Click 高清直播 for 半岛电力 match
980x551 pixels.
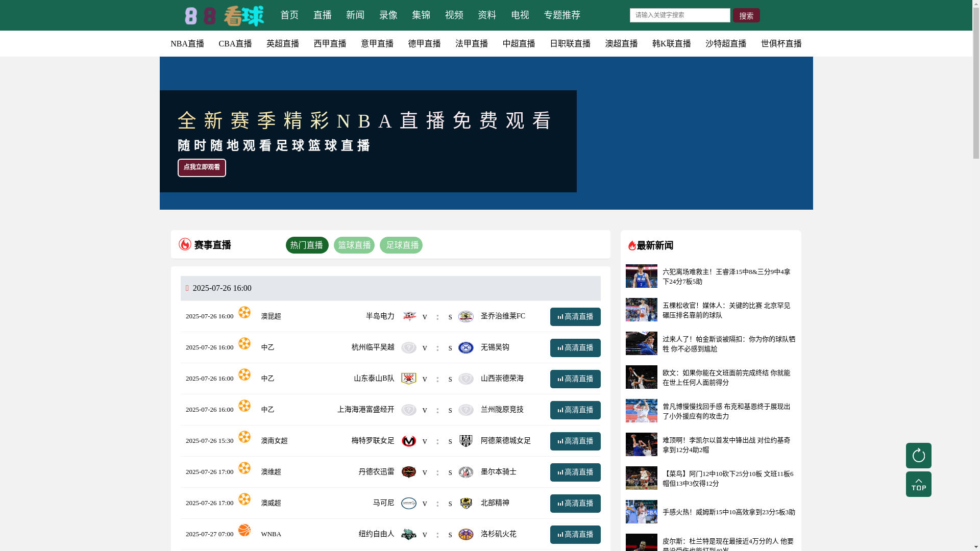[x=575, y=317]
